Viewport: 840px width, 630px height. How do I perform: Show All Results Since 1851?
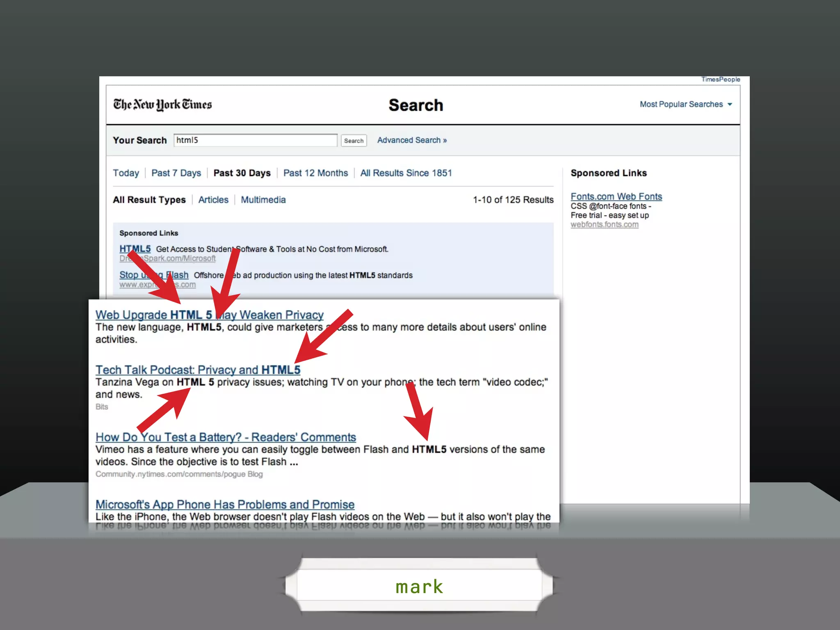pos(406,173)
